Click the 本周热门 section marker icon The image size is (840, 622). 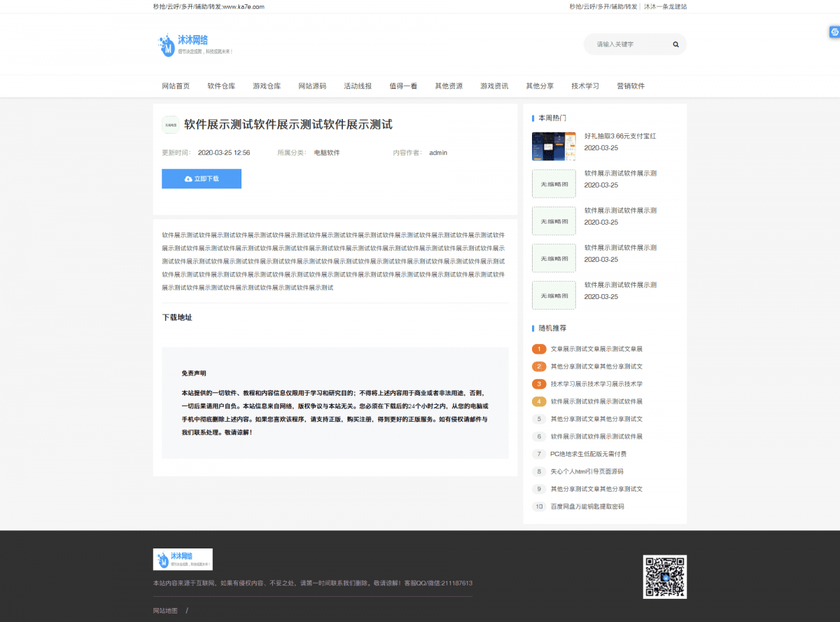click(535, 118)
